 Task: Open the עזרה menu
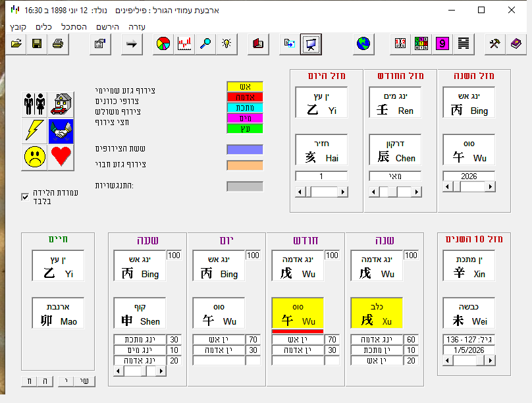(135, 27)
